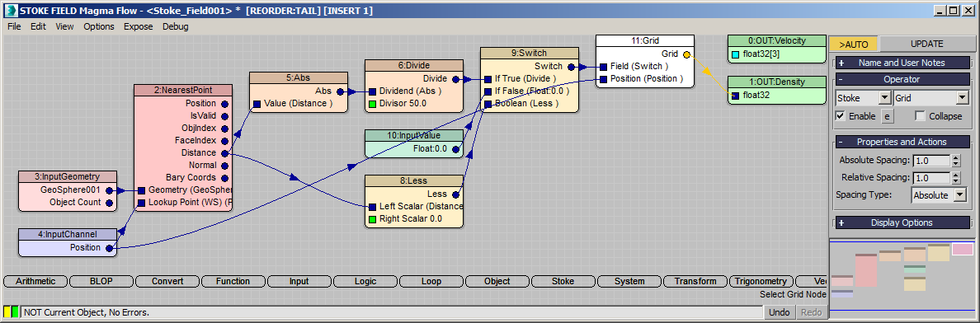Image resolution: width=980 pixels, height=323 pixels.
Task: Click the Distance output socket on NearestPoint
Action: [224, 153]
